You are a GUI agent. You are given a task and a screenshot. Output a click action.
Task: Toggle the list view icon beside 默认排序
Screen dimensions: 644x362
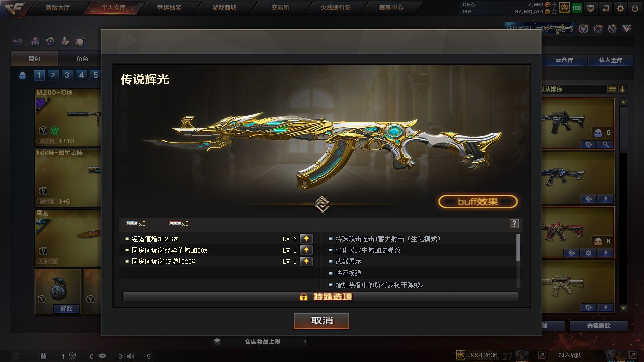point(612,89)
